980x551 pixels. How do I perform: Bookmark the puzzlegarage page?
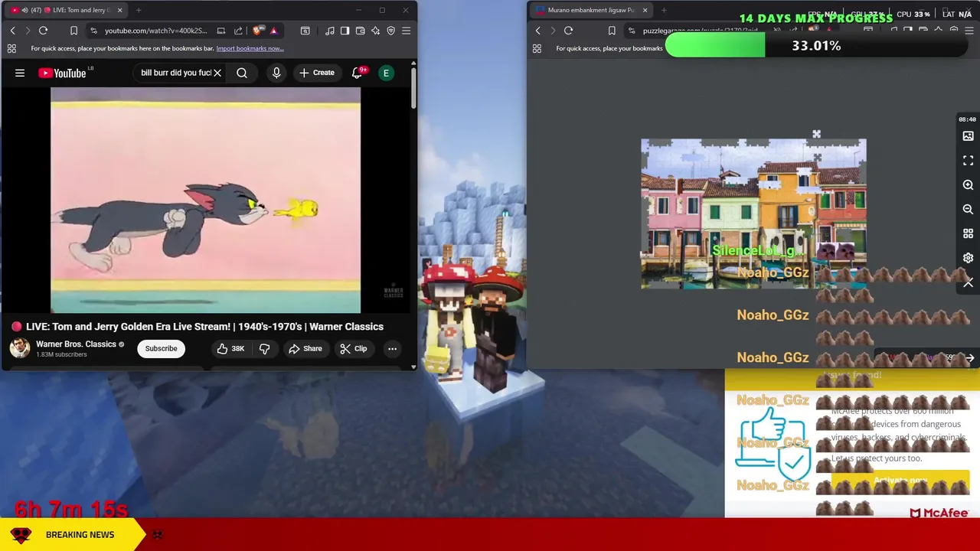(x=612, y=31)
